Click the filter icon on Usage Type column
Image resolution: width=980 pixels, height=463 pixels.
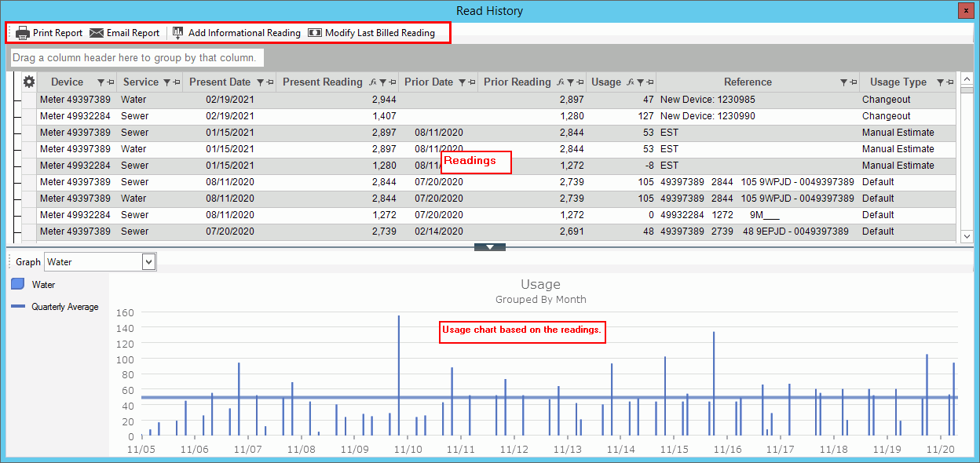(x=939, y=82)
